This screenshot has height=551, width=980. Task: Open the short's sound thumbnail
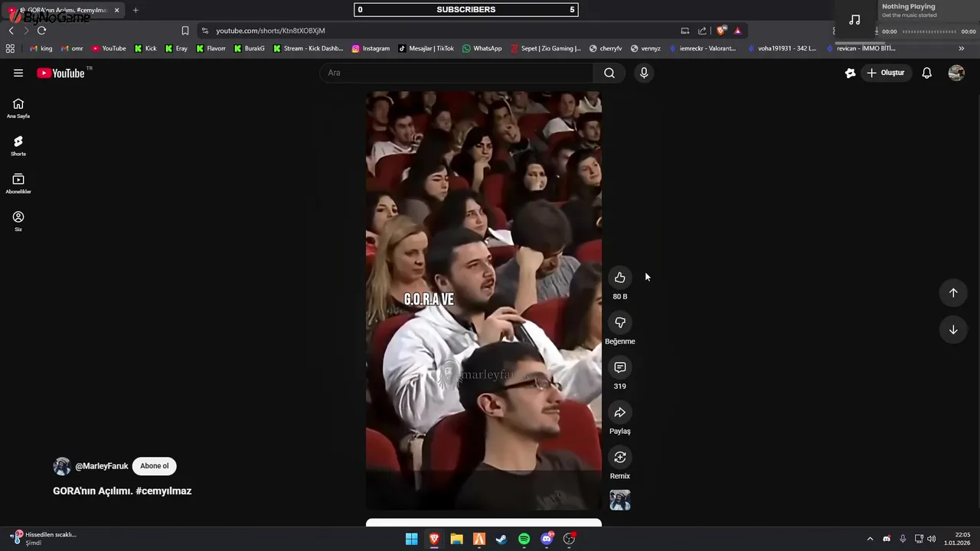620,500
